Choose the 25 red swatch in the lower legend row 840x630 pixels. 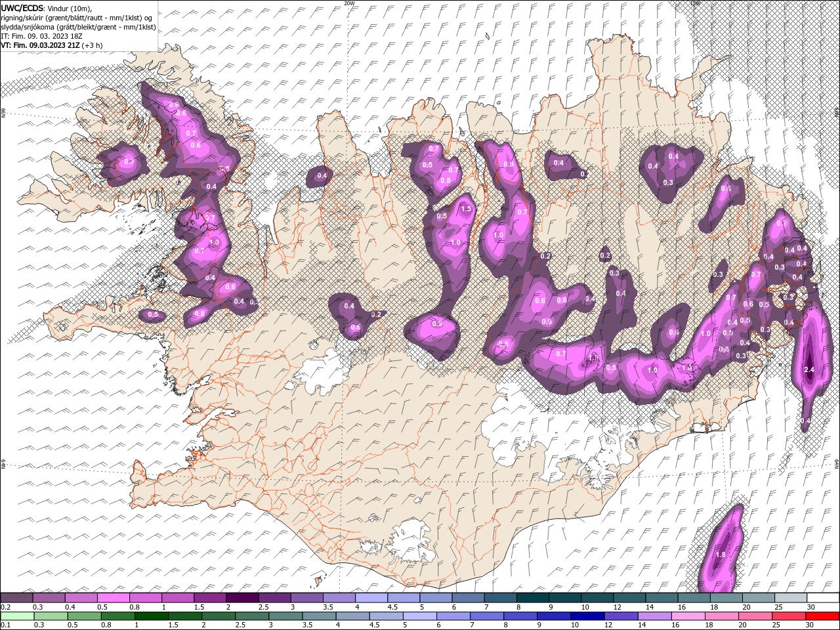click(x=789, y=616)
